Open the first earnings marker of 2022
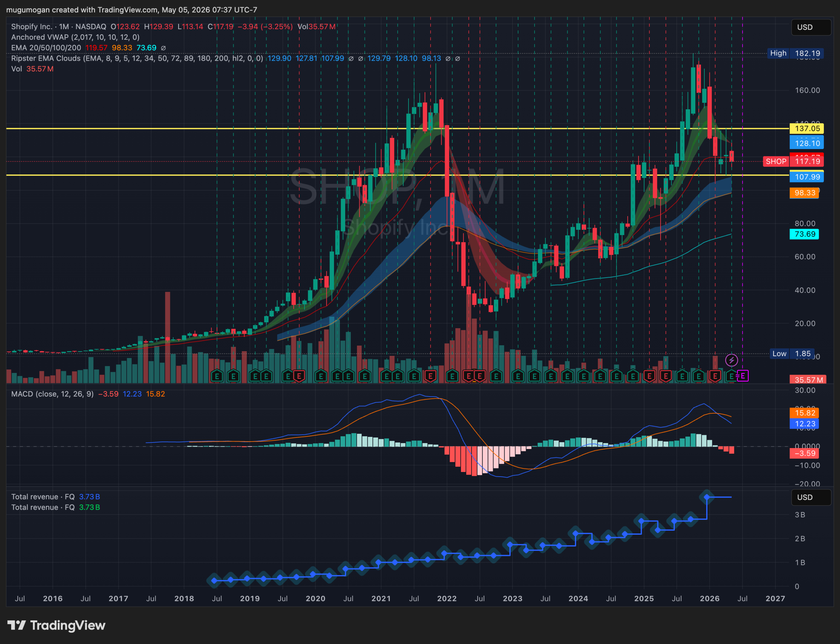 pos(452,376)
